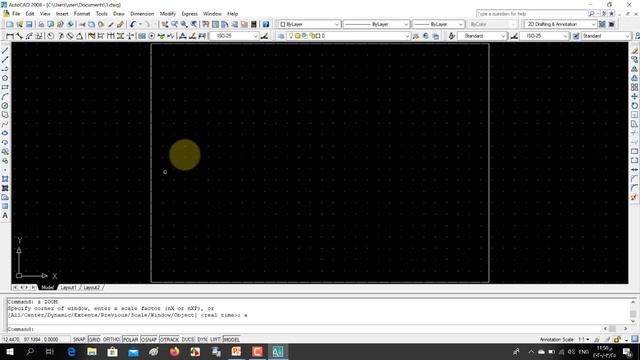
Task: Open the Modify menu
Action: [168, 14]
